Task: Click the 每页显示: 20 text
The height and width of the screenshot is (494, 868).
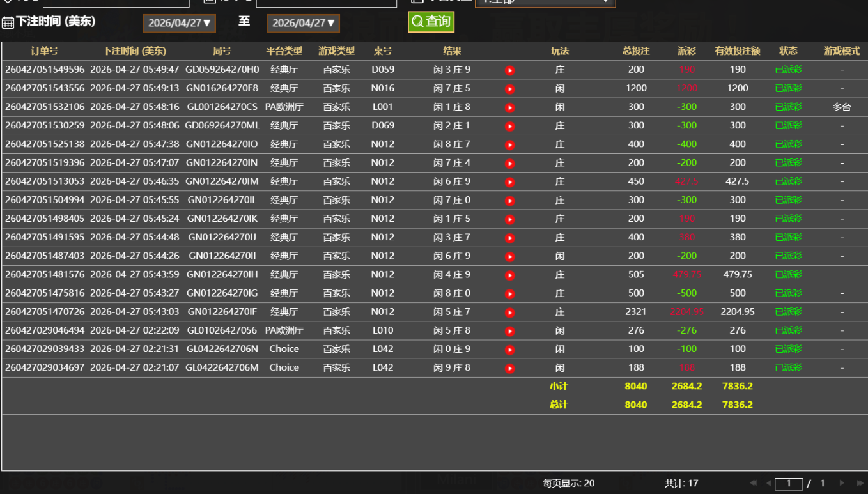Action: tap(569, 483)
